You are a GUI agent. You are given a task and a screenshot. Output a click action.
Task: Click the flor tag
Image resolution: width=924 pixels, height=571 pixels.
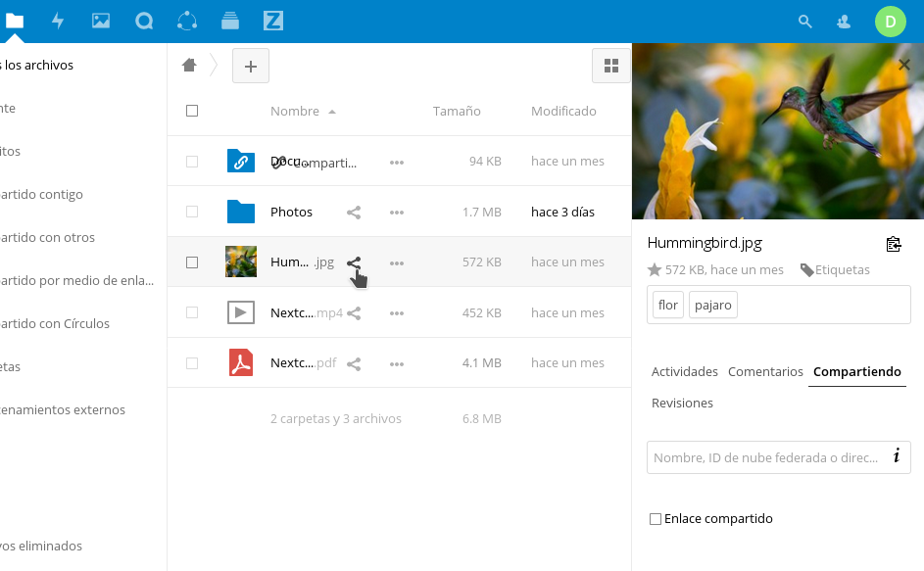[x=667, y=306]
